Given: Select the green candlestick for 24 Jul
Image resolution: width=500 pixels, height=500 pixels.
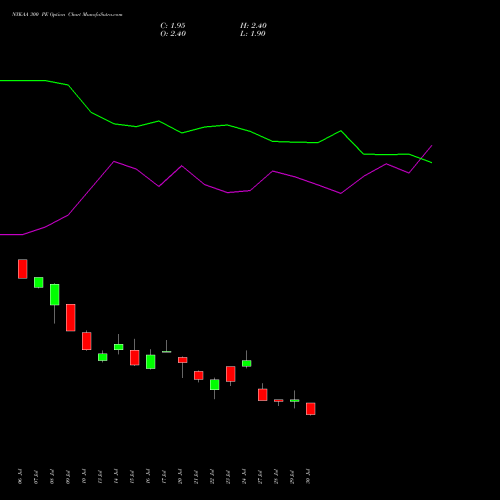Looking at the screenshot, I should pyautogui.click(x=247, y=363).
